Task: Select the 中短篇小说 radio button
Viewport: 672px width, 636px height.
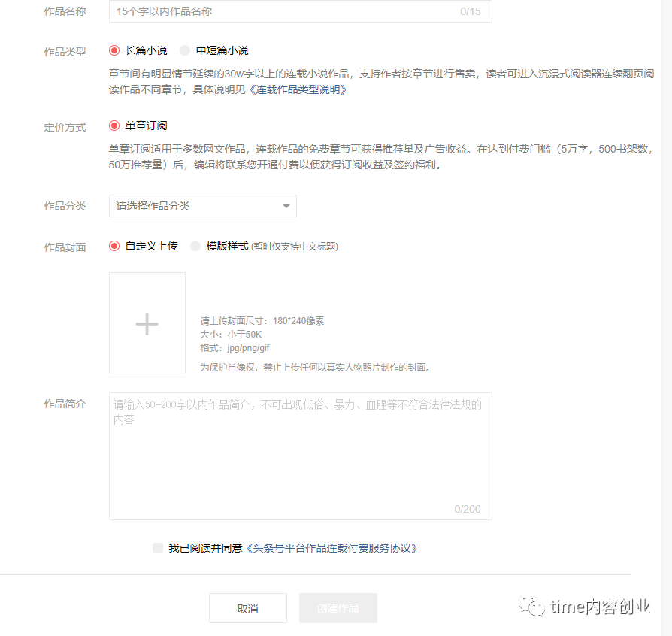Action: 185,50
